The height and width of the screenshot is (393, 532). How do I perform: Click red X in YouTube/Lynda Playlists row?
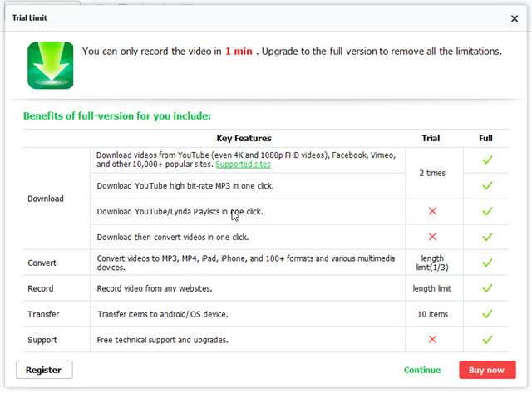431,212
